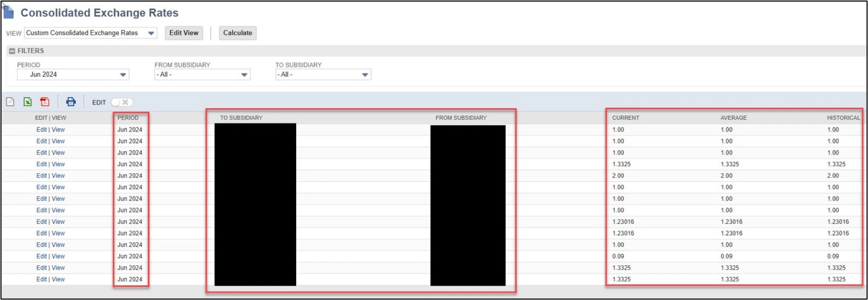
Task: Sort by the AVERAGE column header
Action: pos(733,118)
